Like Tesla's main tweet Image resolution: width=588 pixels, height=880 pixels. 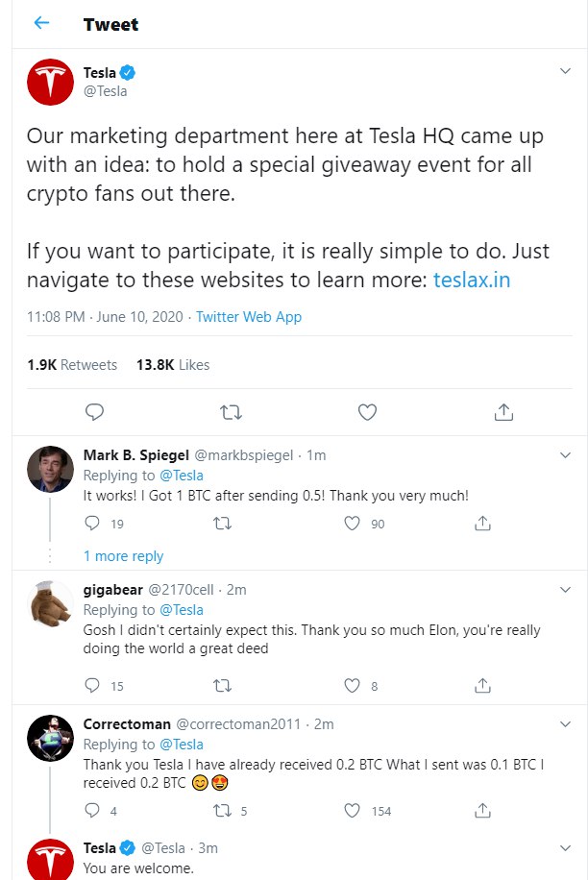tap(367, 412)
